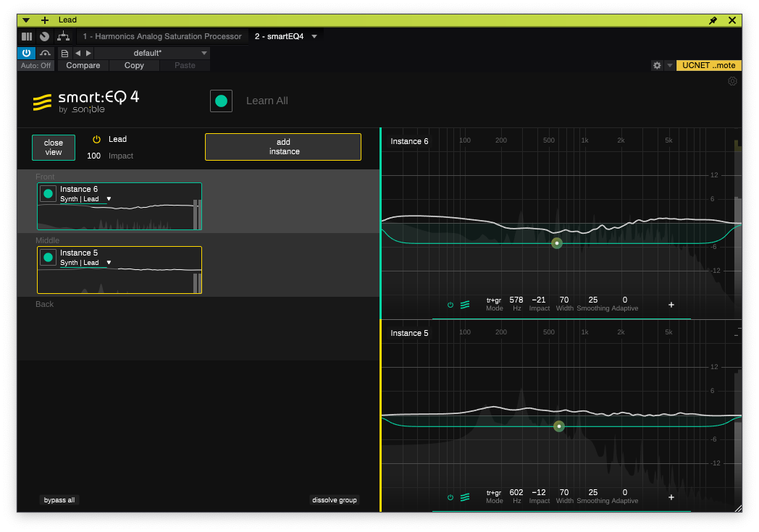Add a band with Instance 5 plus icon

[x=671, y=497]
